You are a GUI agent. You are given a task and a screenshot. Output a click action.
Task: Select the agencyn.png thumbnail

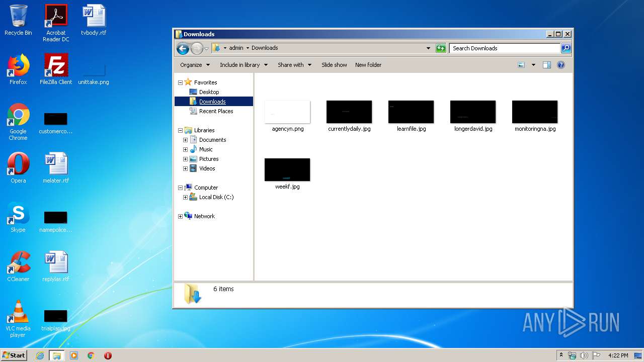point(287,112)
